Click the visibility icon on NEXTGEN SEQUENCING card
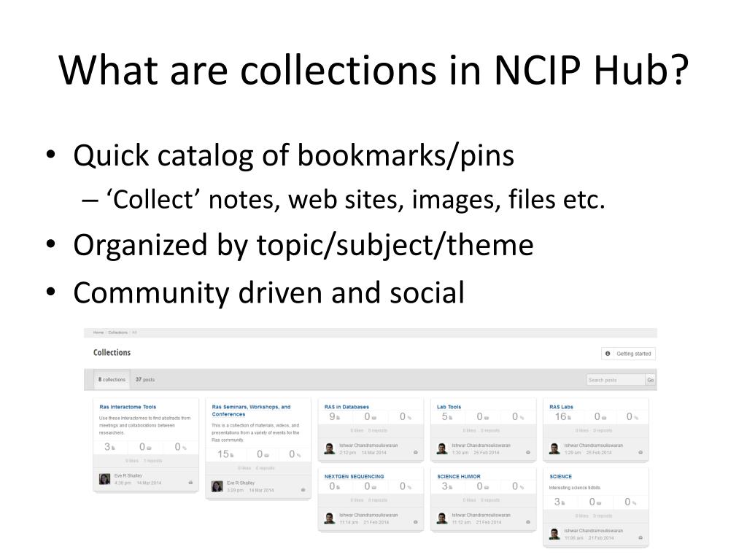 pos(415,522)
